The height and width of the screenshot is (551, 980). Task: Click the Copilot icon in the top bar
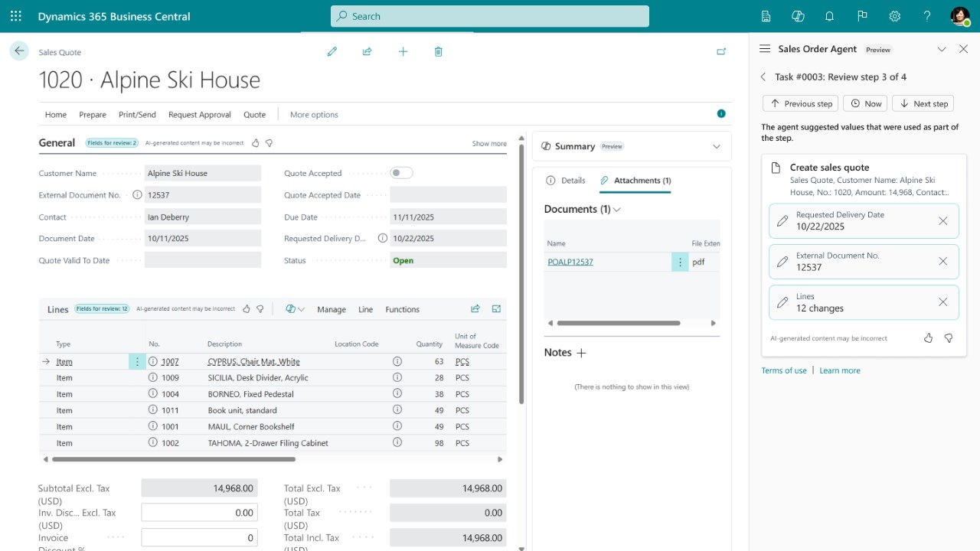[798, 16]
